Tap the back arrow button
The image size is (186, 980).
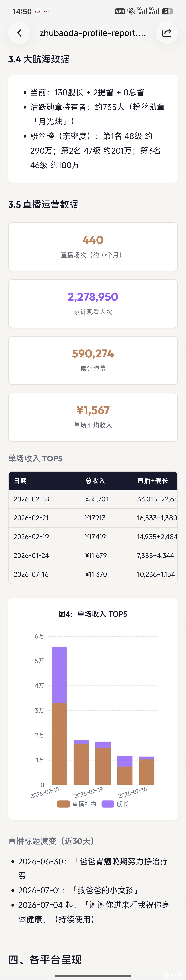[19, 33]
